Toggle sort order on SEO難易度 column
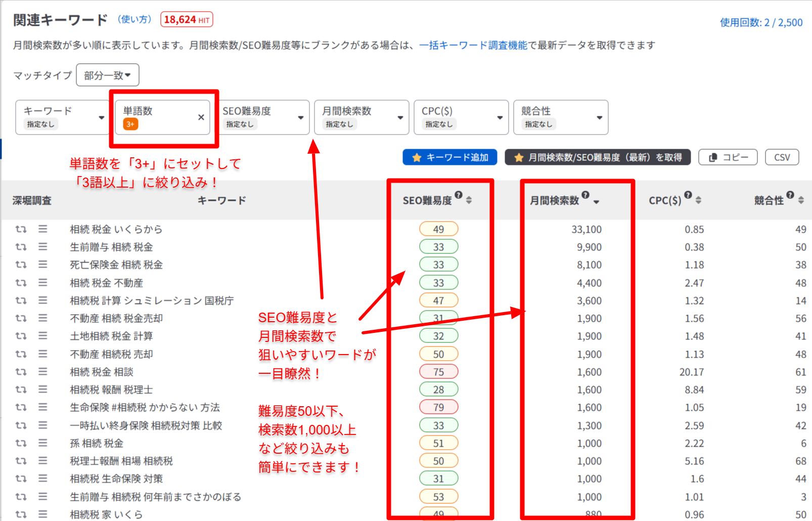This screenshot has width=812, height=521. (469, 200)
